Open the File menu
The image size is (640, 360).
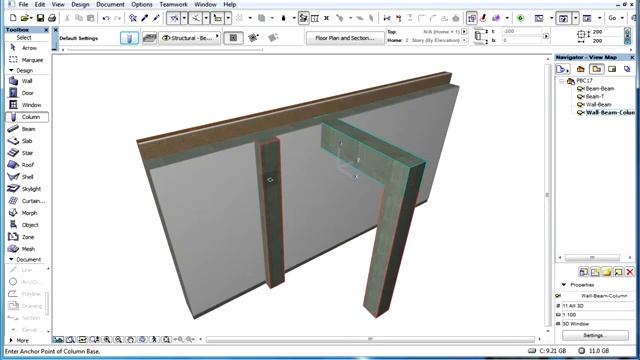[x=24, y=4]
